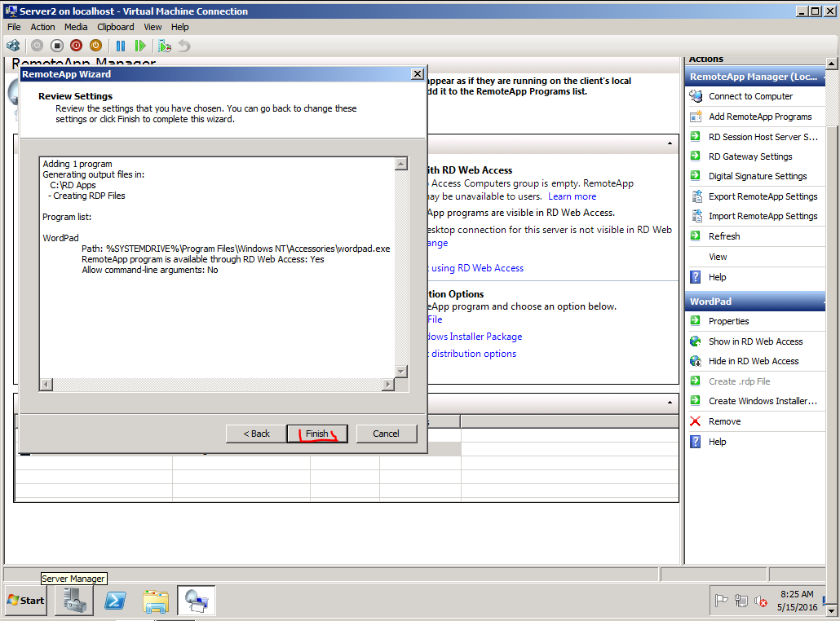This screenshot has width=840, height=621.
Task: Click the Refresh action icon
Action: coord(696,236)
